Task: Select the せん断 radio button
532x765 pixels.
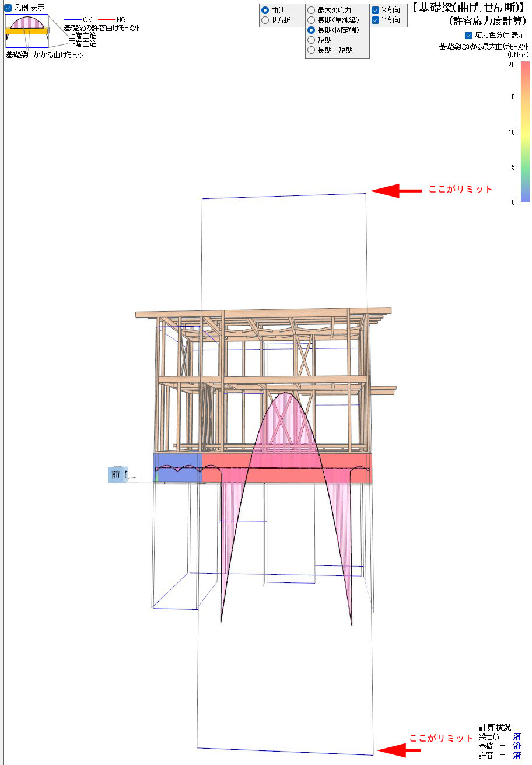Action: click(x=265, y=20)
